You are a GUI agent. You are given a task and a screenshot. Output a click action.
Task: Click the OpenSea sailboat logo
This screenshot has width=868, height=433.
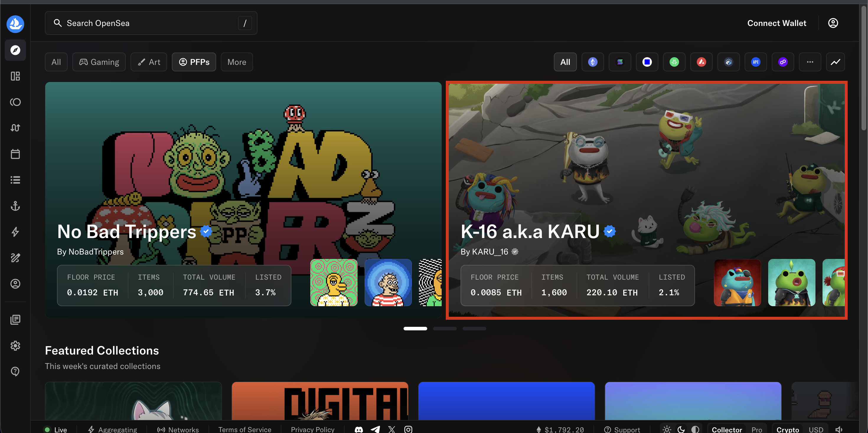[15, 24]
